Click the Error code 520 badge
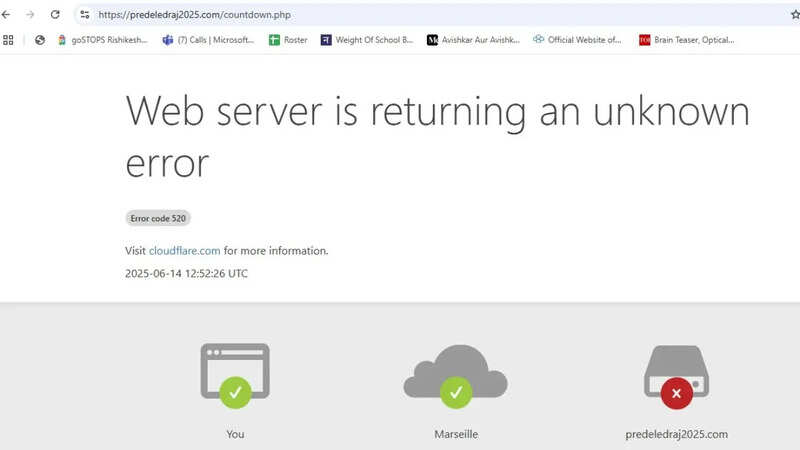800x450 pixels. click(158, 218)
